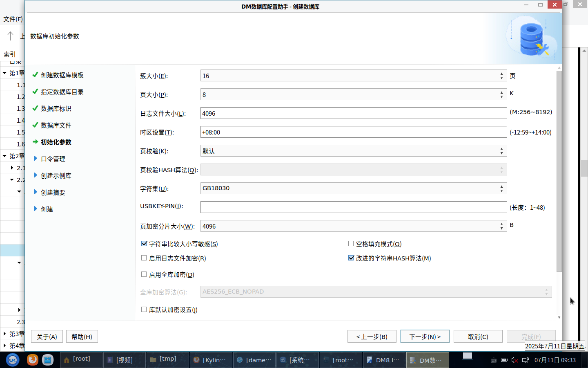
Task: Click the muted volume tray icon
Action: [x=515, y=360]
